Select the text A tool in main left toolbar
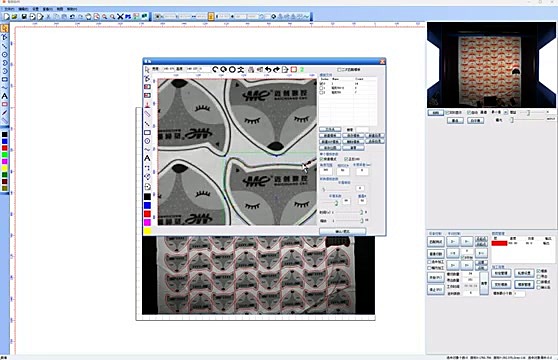The height and width of the screenshot is (360, 558). pyautogui.click(x=5, y=96)
